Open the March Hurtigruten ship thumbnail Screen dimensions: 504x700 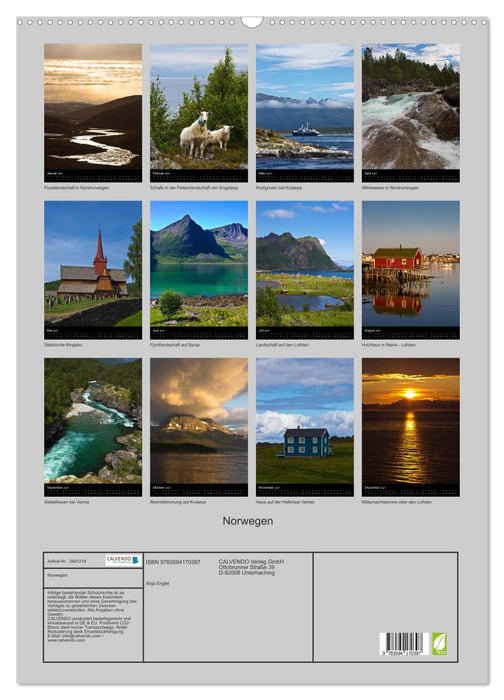click(305, 112)
